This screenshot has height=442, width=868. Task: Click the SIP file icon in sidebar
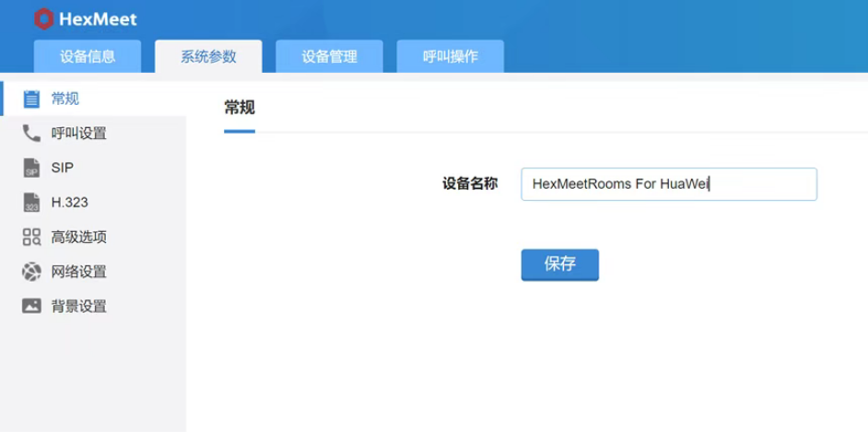click(31, 169)
